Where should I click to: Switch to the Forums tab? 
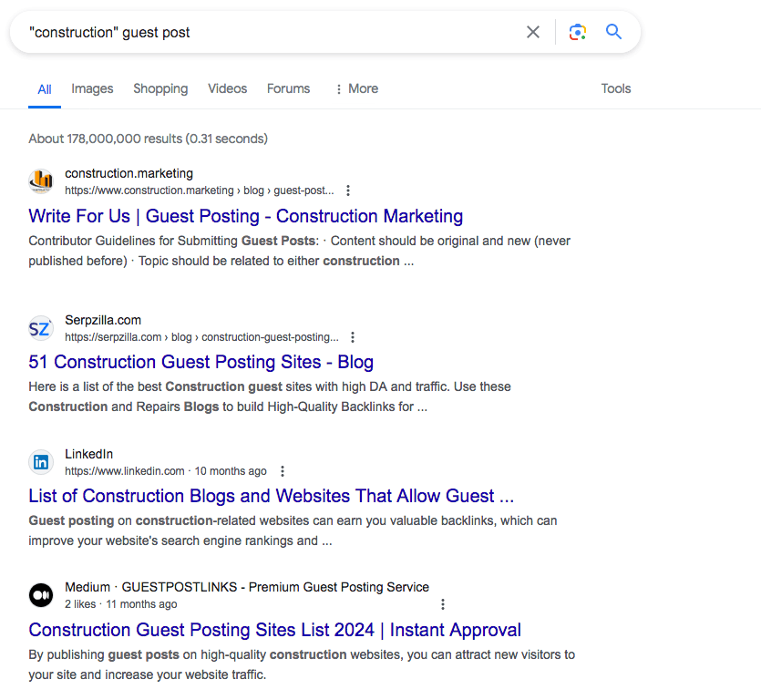[x=288, y=88]
